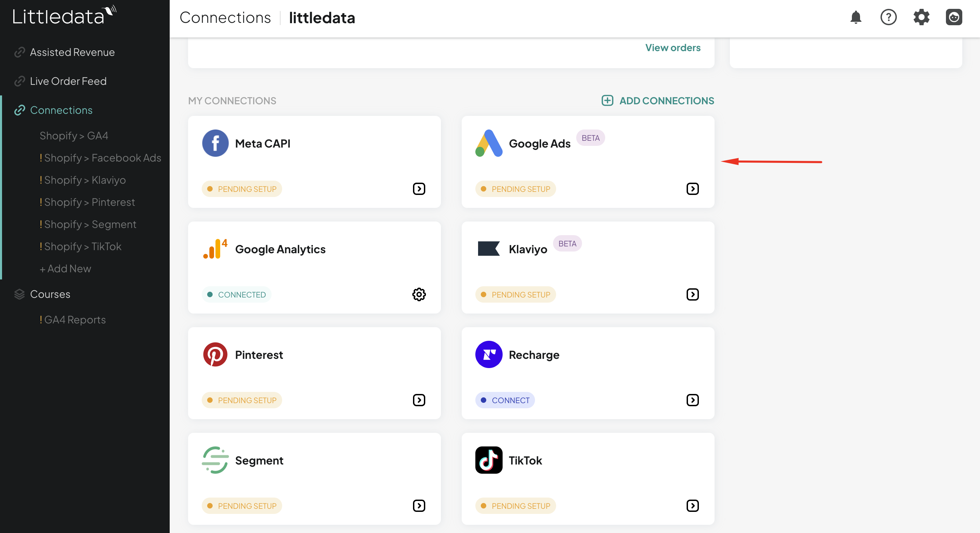Click the Segment logo icon
This screenshot has width=980, height=533.
click(x=215, y=460)
